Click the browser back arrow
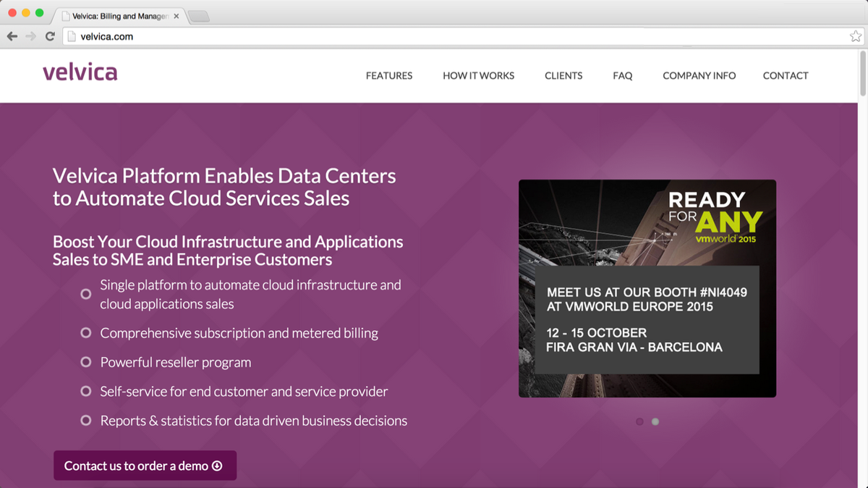Viewport: 868px width, 488px height. 12,36
